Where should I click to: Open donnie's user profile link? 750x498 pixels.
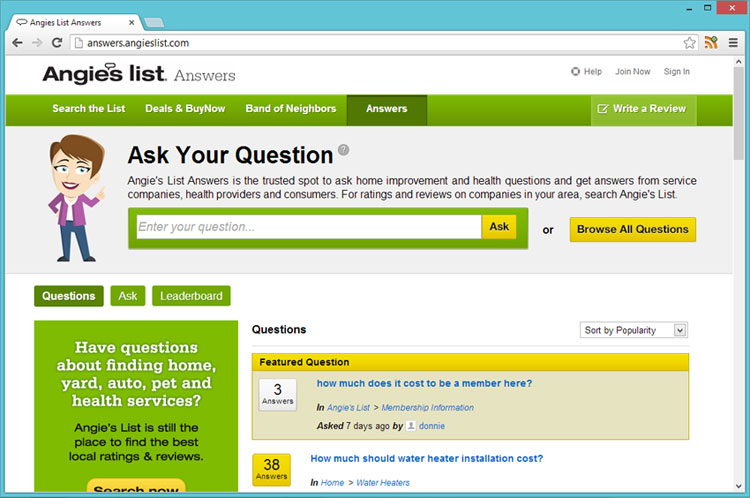coord(432,426)
